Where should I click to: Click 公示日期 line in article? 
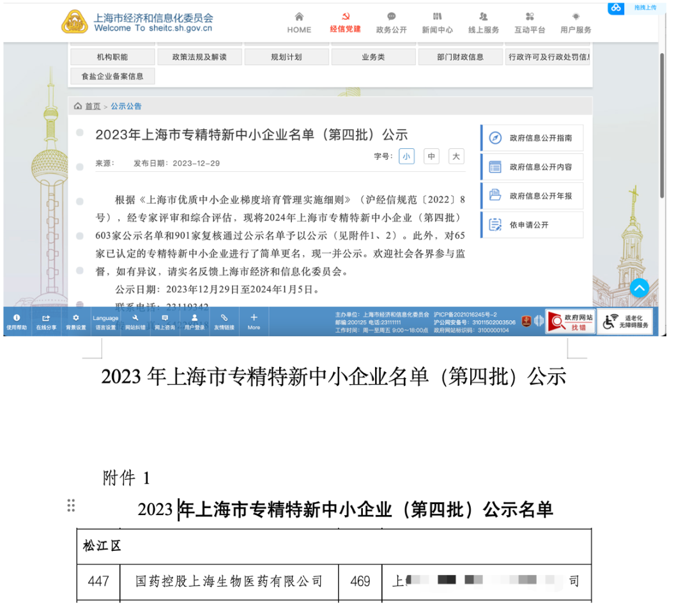pos(218,289)
